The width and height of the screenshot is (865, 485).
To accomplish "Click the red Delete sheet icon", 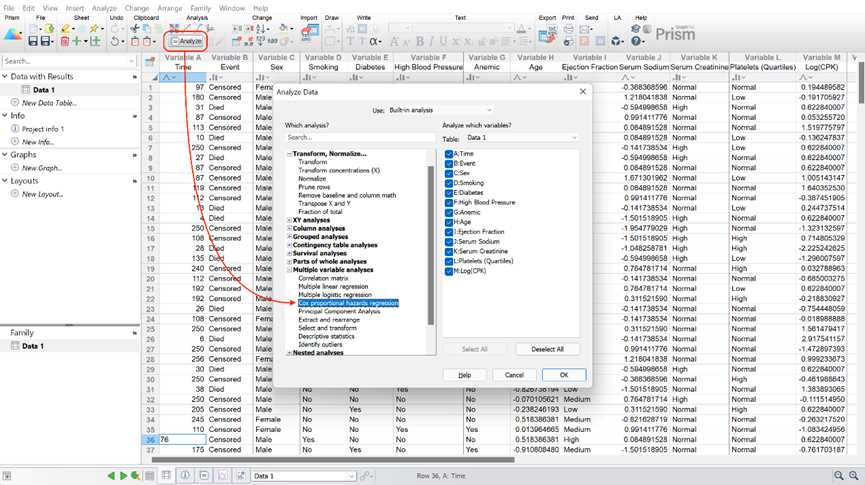I will tap(65, 41).
